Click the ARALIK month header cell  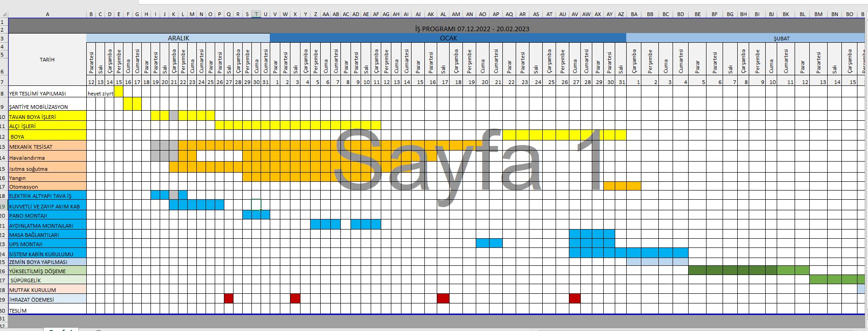click(178, 38)
